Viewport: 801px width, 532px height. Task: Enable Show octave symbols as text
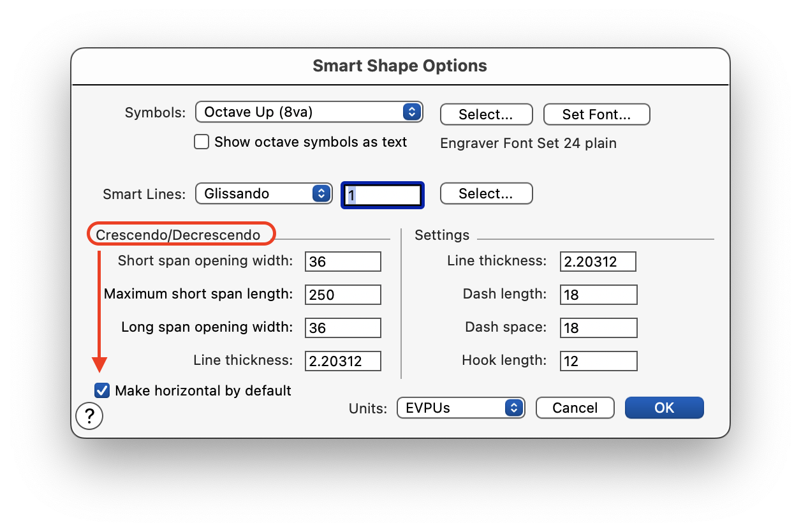coord(202,142)
